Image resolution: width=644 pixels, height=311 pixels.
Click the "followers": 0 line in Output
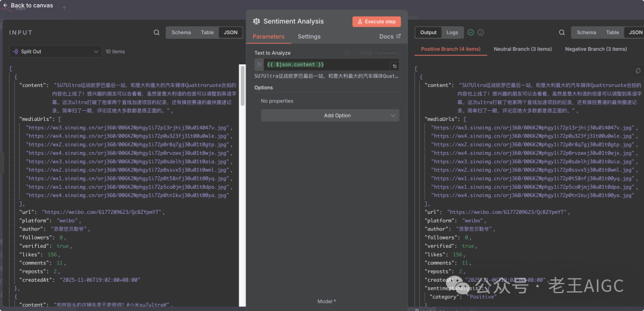pos(448,238)
